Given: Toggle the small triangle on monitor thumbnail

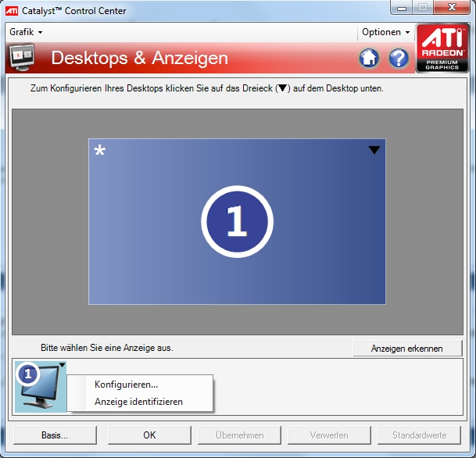Looking at the screenshot, I should point(63,365).
